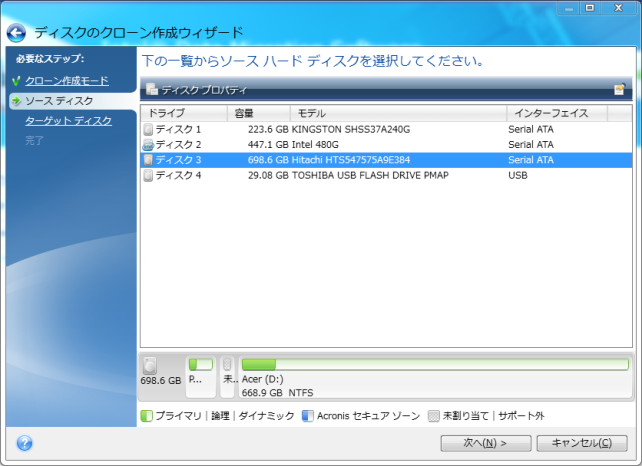Click the 698.6 GB disk icon in partition map
Viewport: 642px width, 466px height.
pos(150,365)
